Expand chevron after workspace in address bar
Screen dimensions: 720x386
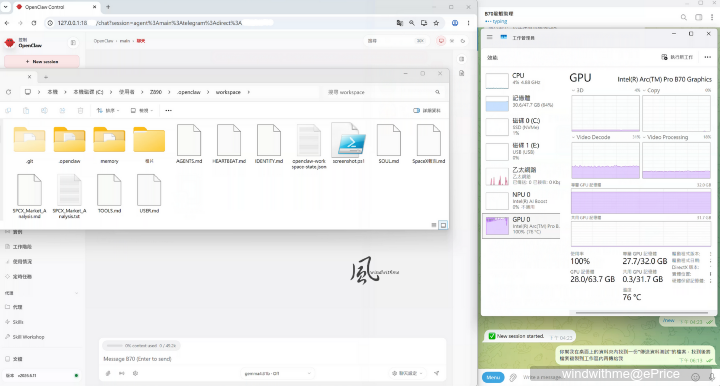click(x=248, y=92)
